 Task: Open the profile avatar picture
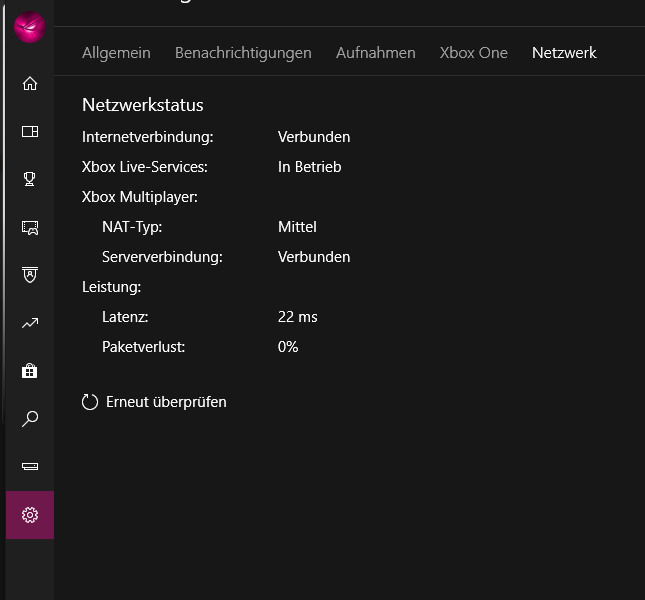coord(30,27)
